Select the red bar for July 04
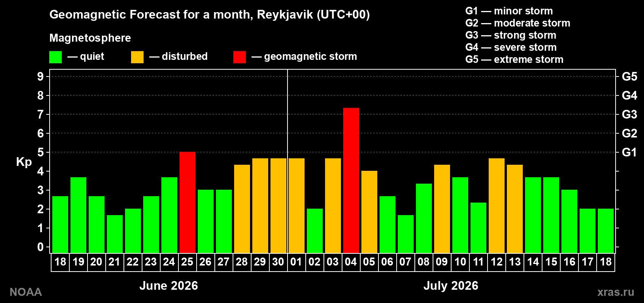The image size is (644, 303). (x=351, y=180)
